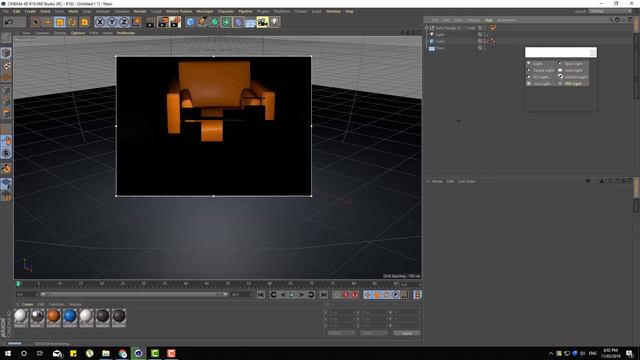Toggle visibility dots of Cube object
This screenshot has width=640, height=360.
click(485, 41)
